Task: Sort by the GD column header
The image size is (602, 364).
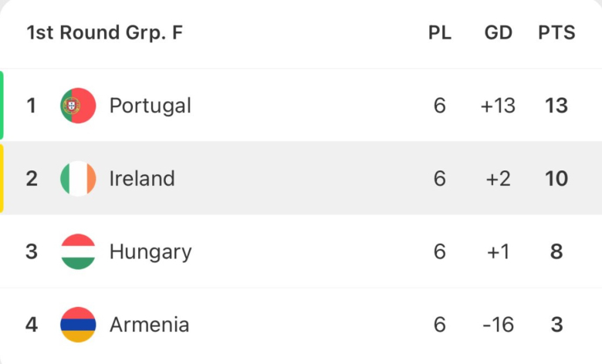Action: pos(498,33)
